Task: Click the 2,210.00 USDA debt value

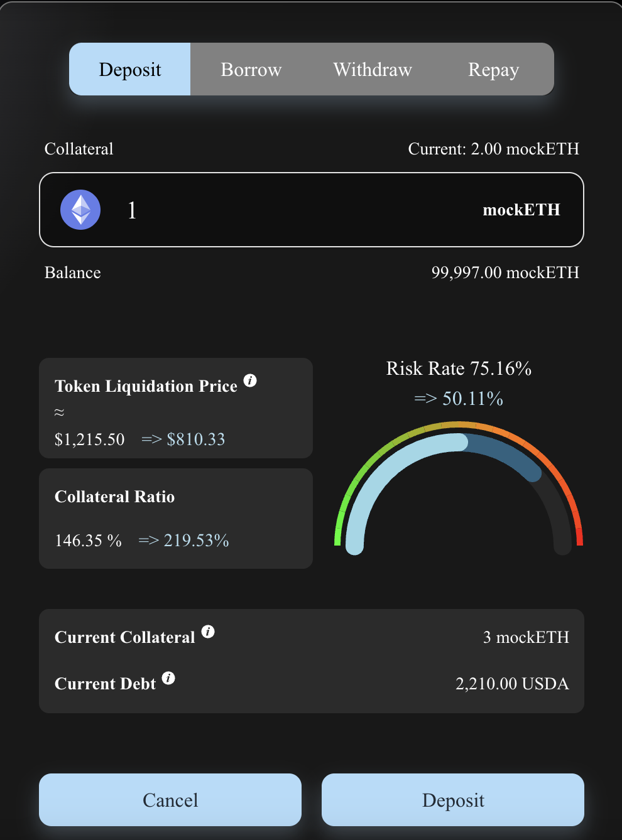Action: 512,684
